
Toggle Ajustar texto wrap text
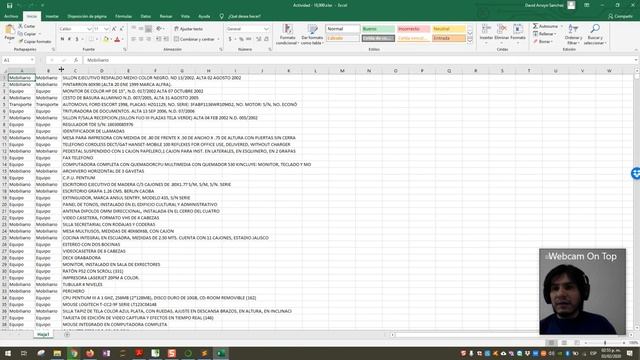click(189, 29)
